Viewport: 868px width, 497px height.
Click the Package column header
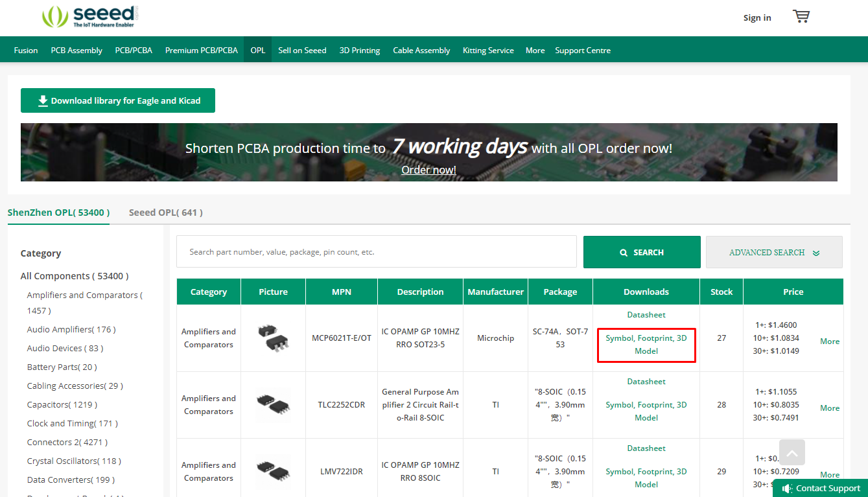click(561, 292)
